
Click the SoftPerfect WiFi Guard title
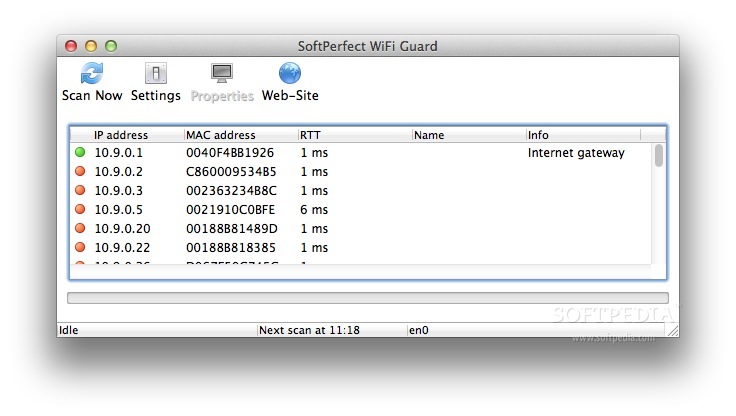368,46
